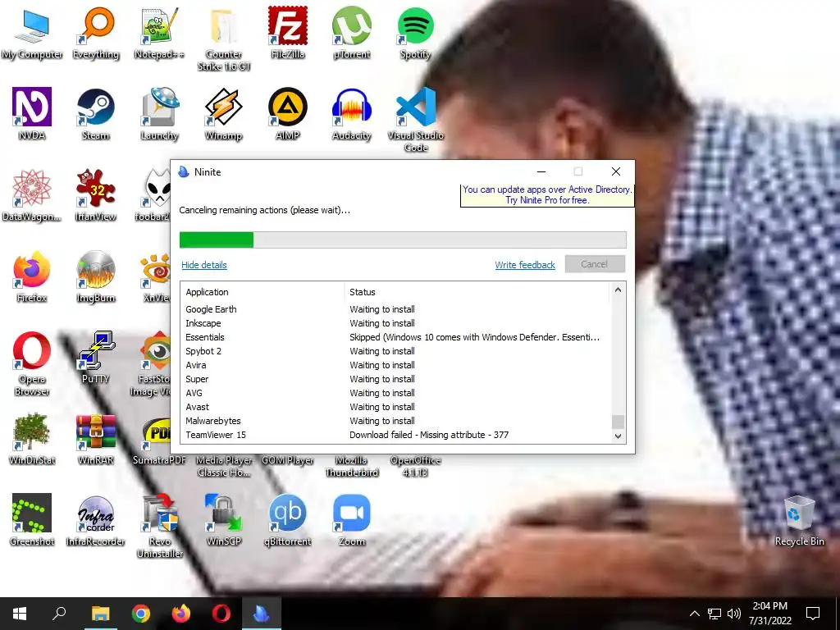Viewport: 840px width, 630px height.
Task: Open Opera from the taskbar
Action: [221, 614]
